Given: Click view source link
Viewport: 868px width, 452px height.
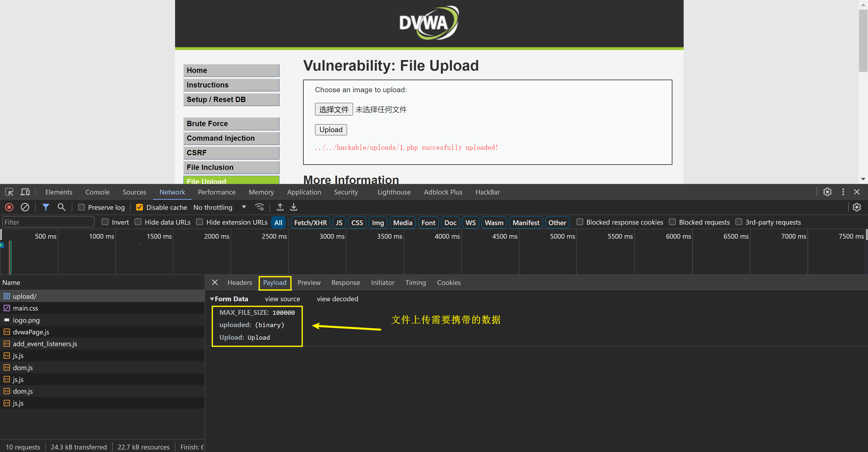Looking at the screenshot, I should pyautogui.click(x=282, y=299).
